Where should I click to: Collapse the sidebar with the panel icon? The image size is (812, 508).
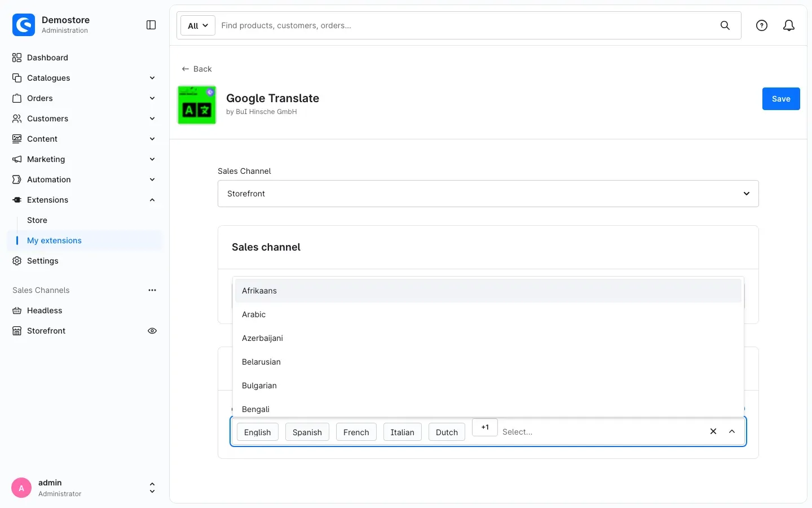(151, 25)
